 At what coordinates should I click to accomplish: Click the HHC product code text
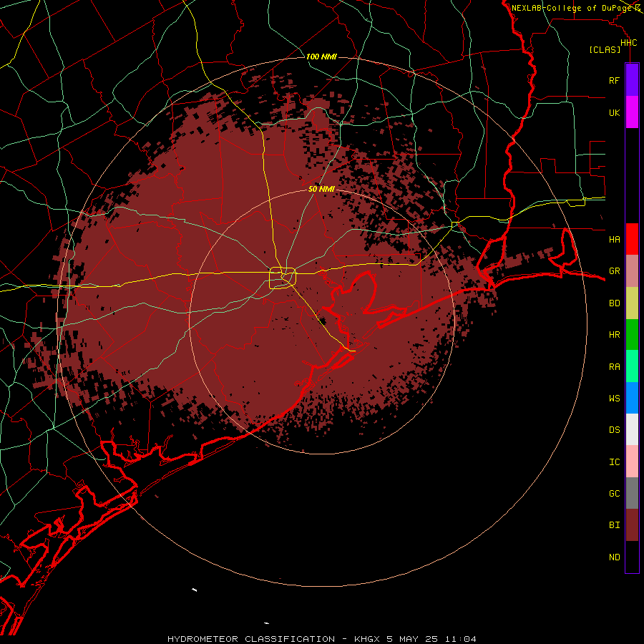(629, 43)
